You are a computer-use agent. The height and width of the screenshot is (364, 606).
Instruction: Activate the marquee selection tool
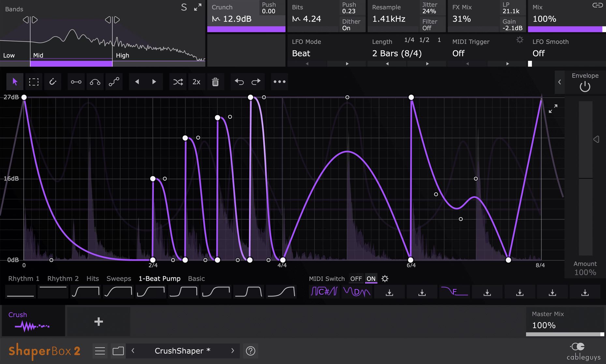(x=34, y=82)
